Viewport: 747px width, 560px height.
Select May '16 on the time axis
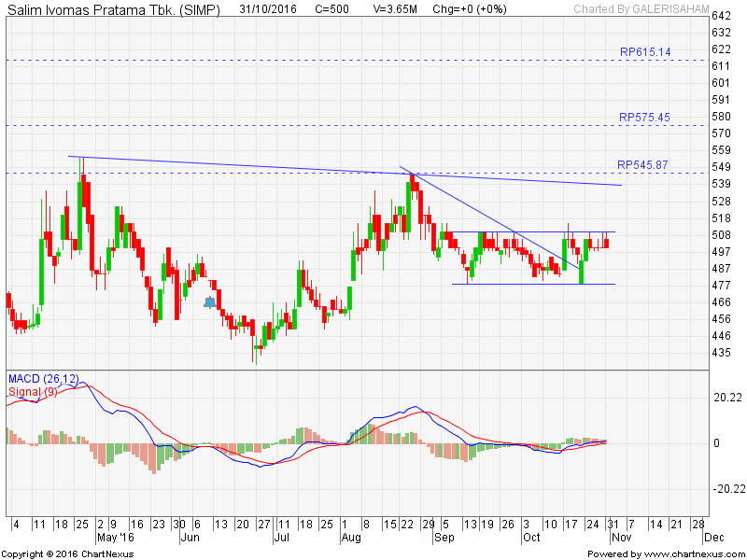(115, 539)
